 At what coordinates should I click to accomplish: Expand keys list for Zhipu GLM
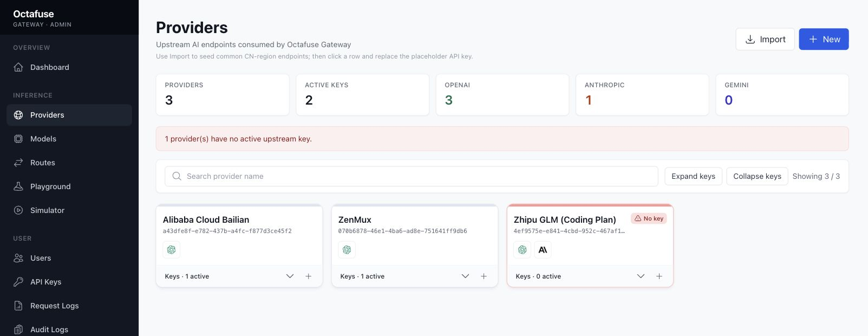641,276
